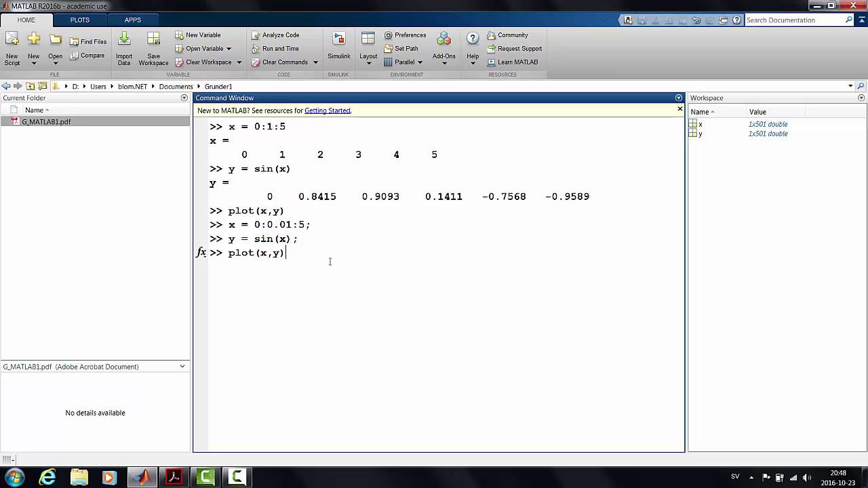Click the back arrow in folder toolbar
The image size is (868, 488).
6,86
